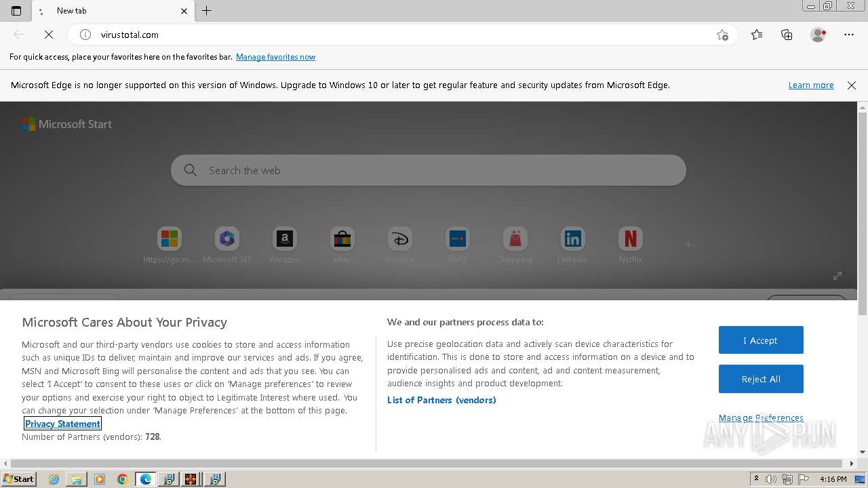The width and height of the screenshot is (868, 488).
Task: Stop loading the page
Action: point(49,35)
